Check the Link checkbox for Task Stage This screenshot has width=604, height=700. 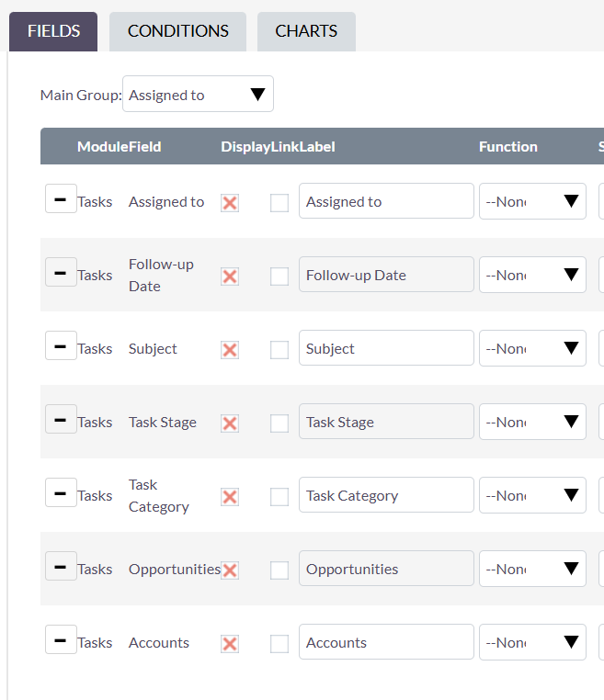coord(279,423)
